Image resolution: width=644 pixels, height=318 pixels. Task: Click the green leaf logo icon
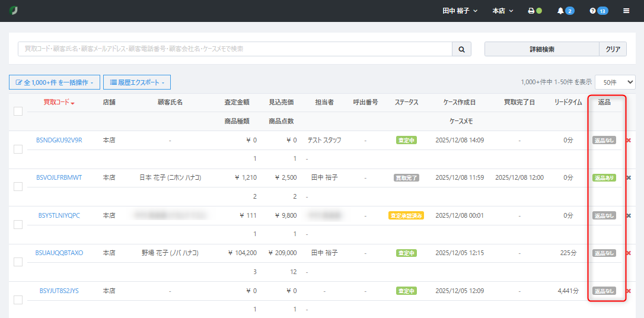14,11
